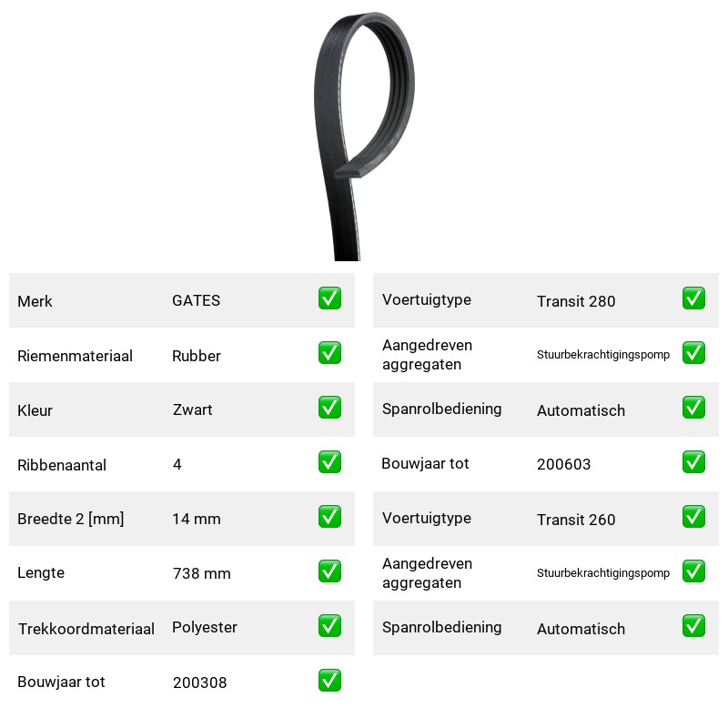Viewport: 728px width, 728px height.
Task: Click the green checkmark beside GATES
Action: click(329, 298)
